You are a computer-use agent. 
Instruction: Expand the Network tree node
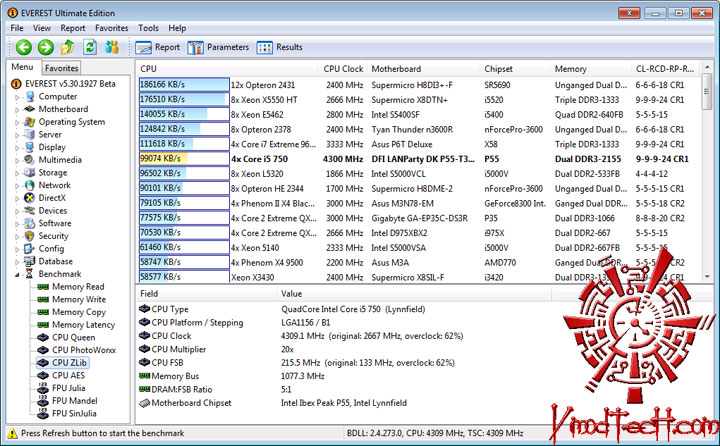17,186
